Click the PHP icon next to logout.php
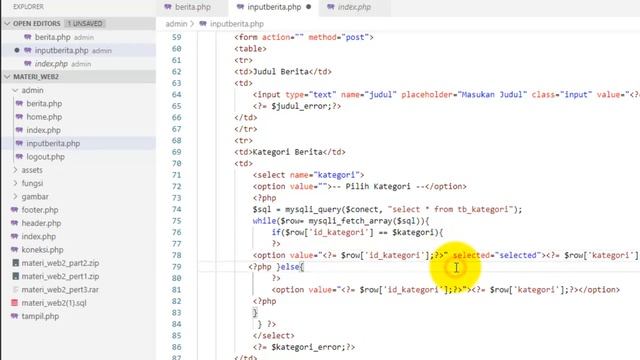 click(x=19, y=157)
